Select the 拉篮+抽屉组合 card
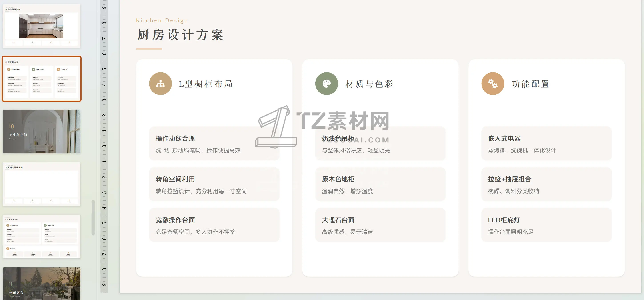Viewport: 644px width, 300px height. coord(546,184)
